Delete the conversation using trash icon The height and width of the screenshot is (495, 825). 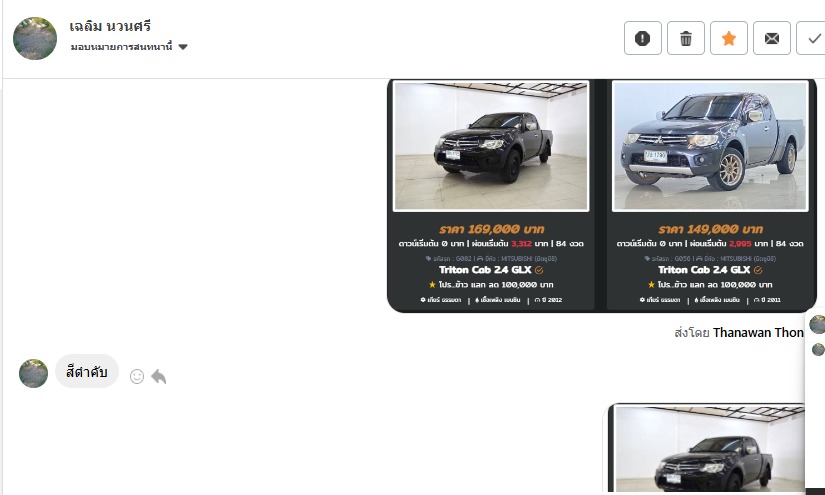(686, 38)
